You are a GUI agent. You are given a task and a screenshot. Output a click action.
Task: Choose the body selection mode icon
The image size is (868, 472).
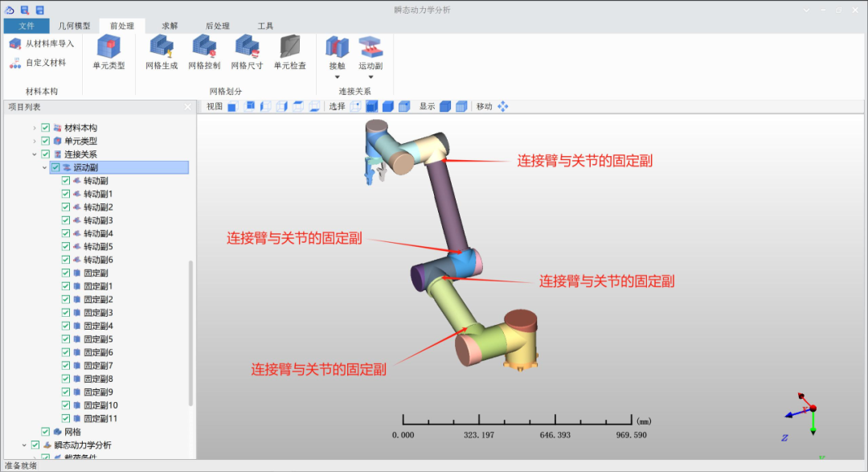pyautogui.click(x=404, y=106)
